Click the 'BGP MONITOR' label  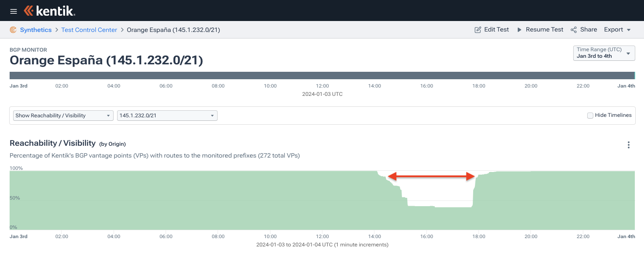pyautogui.click(x=28, y=50)
